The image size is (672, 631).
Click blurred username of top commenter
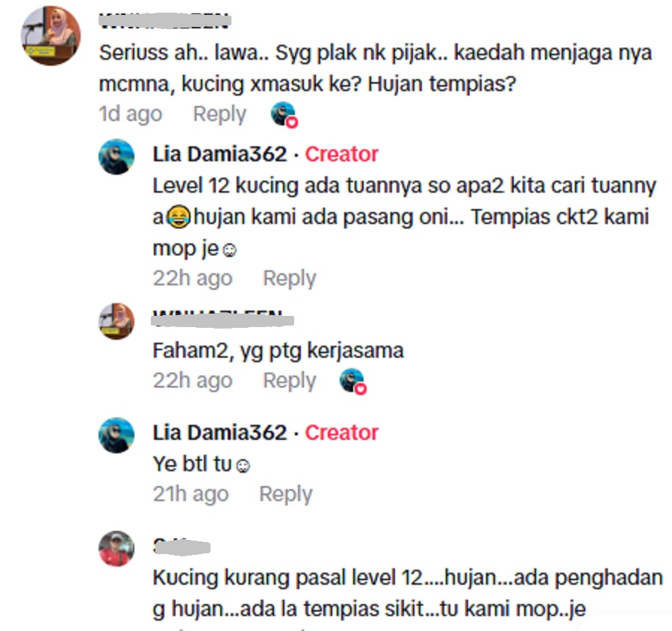point(164,21)
